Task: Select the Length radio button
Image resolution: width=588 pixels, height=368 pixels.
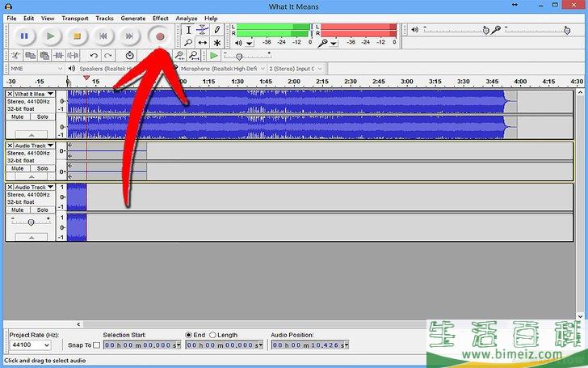Action: click(x=212, y=335)
